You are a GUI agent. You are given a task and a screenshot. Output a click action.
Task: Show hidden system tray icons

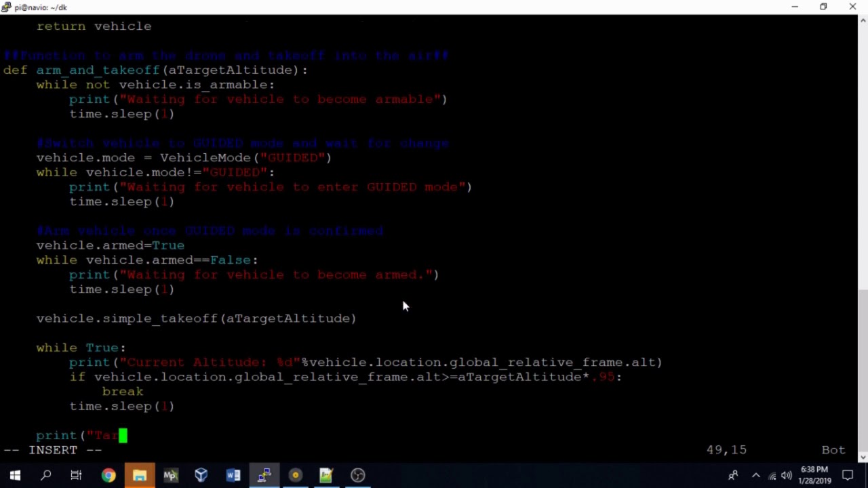coord(756,475)
